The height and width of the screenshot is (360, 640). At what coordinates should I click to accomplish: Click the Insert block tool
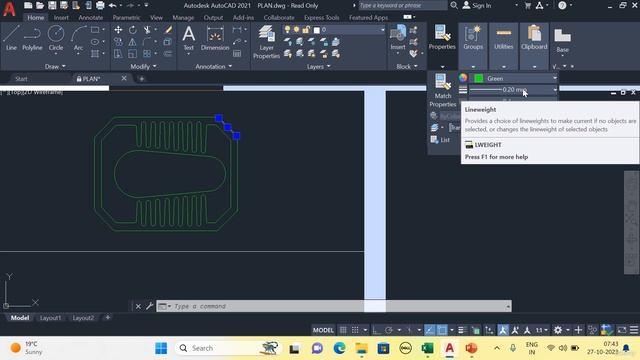[398, 38]
